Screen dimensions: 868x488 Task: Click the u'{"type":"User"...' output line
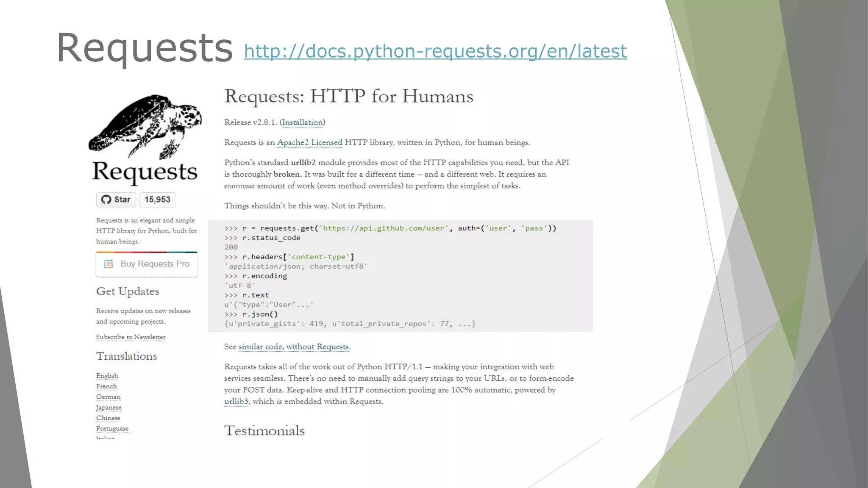[269, 305]
